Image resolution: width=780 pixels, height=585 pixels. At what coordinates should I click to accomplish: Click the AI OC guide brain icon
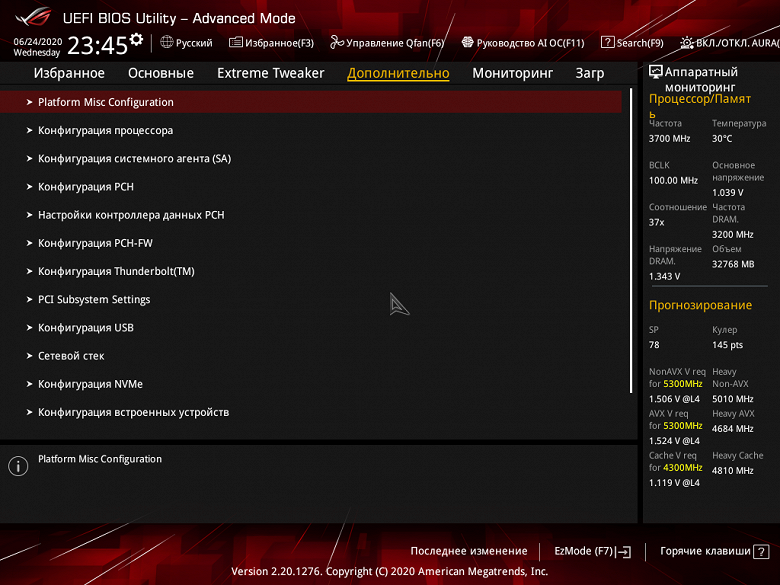pos(467,42)
